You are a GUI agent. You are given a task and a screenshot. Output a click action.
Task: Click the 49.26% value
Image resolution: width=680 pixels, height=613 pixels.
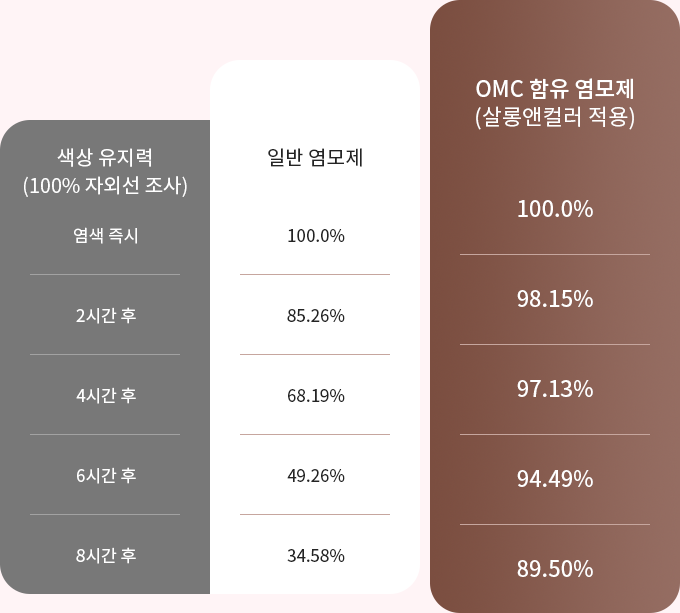click(x=316, y=476)
